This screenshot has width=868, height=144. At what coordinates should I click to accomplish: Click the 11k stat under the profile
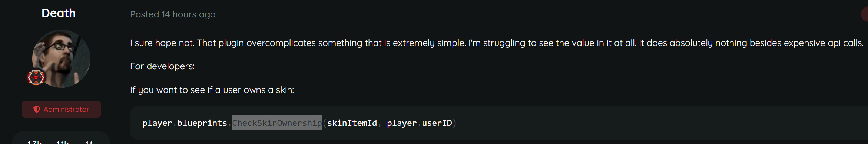point(62,142)
